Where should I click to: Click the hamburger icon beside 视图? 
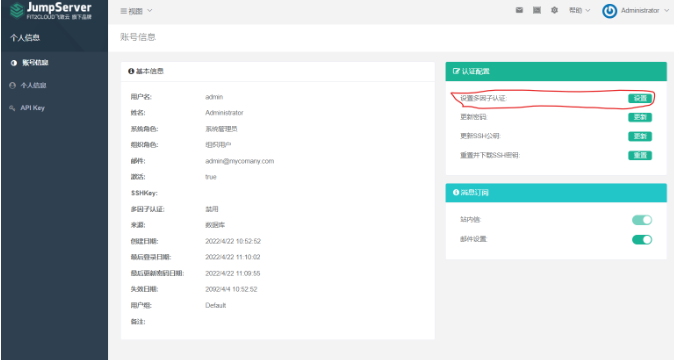[x=123, y=11]
